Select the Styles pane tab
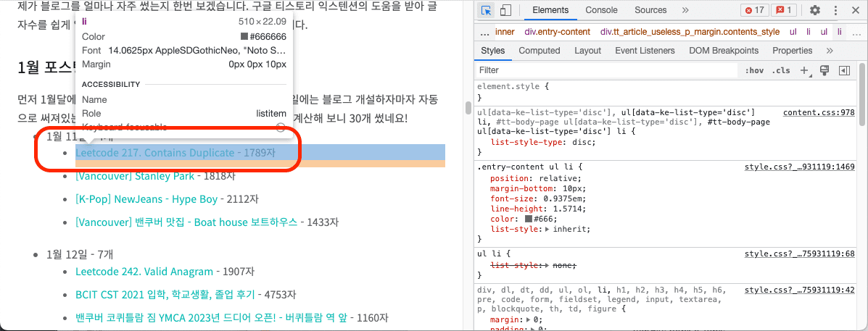The height and width of the screenshot is (331, 868). point(492,50)
